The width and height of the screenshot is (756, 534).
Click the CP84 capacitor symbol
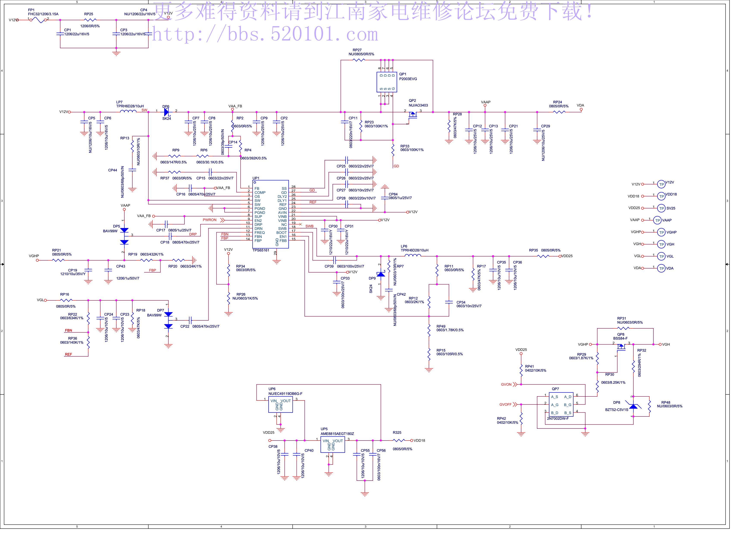click(x=385, y=198)
